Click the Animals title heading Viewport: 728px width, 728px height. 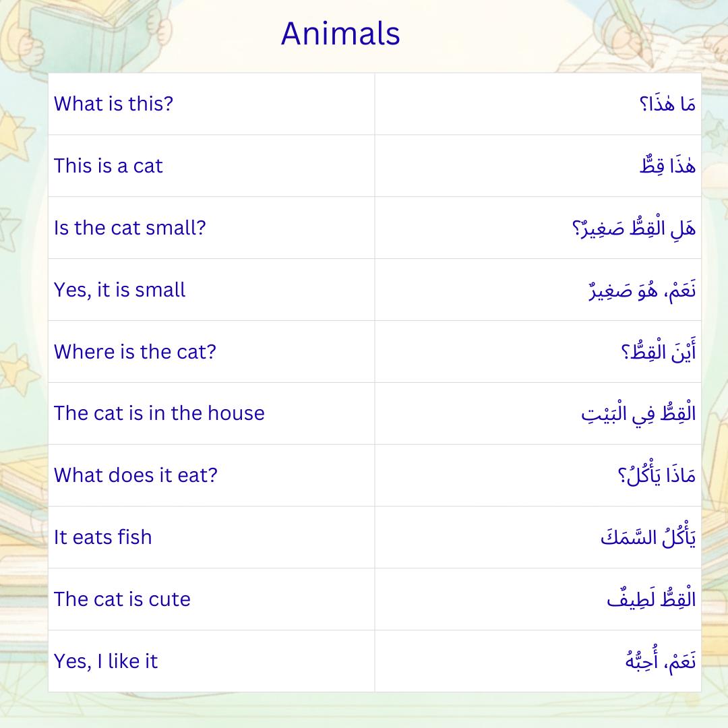click(340, 34)
